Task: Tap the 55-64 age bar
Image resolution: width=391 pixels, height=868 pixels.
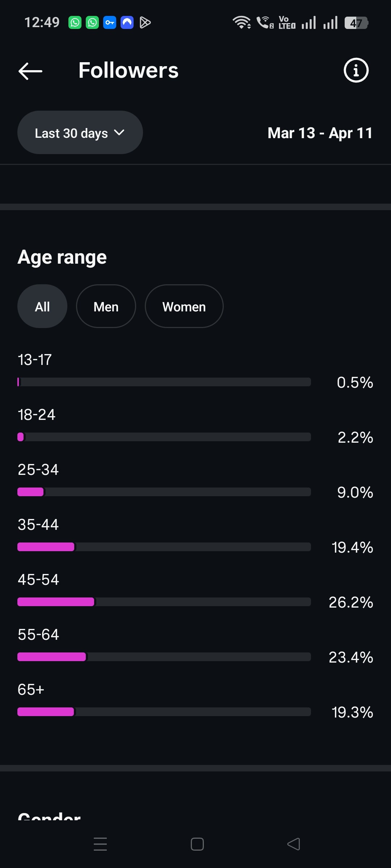Action: pos(164,657)
